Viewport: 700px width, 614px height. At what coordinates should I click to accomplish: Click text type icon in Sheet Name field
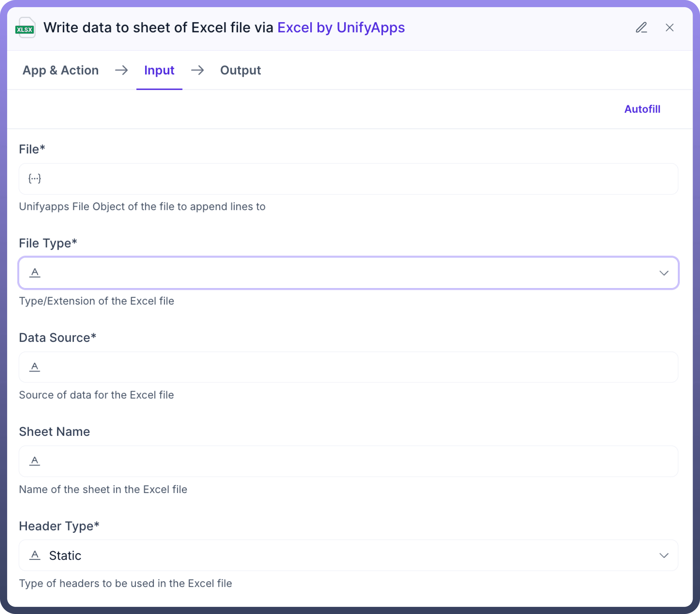pyautogui.click(x=35, y=461)
